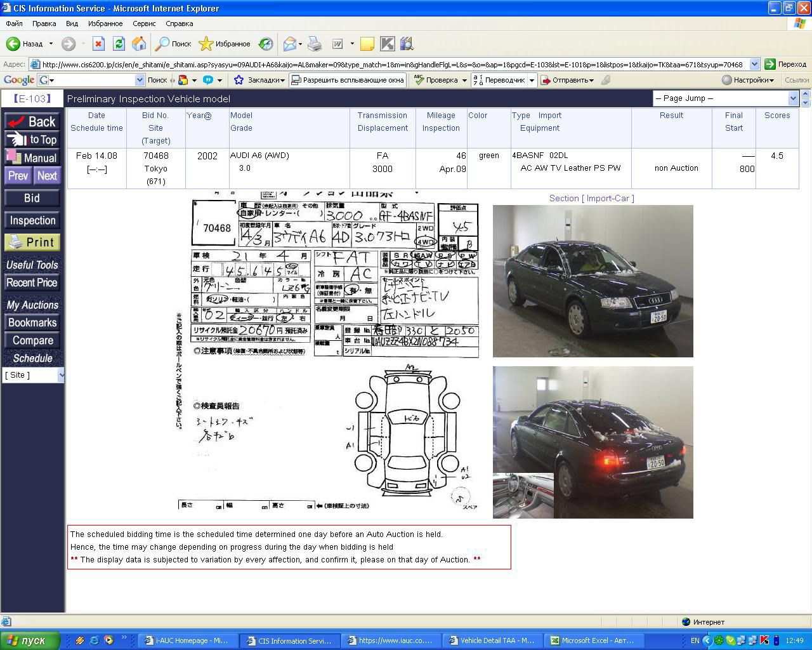812x650 pixels.
Task: Click the пуск Start button
Action: pos(30,640)
